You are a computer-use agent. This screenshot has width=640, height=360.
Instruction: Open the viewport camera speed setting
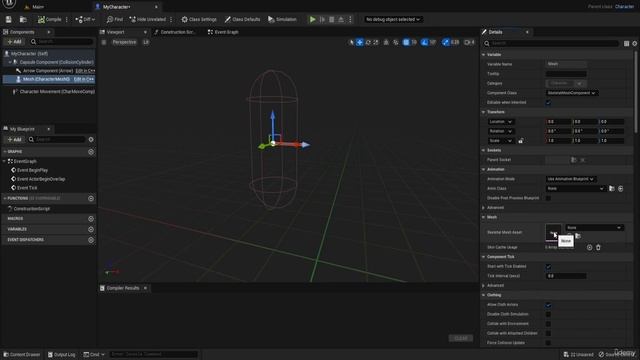(469, 42)
